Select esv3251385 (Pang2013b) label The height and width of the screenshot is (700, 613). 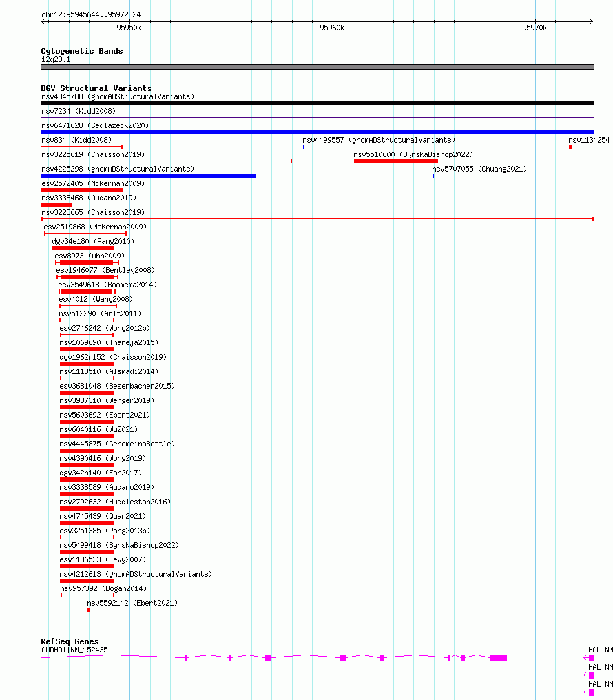tap(105, 531)
